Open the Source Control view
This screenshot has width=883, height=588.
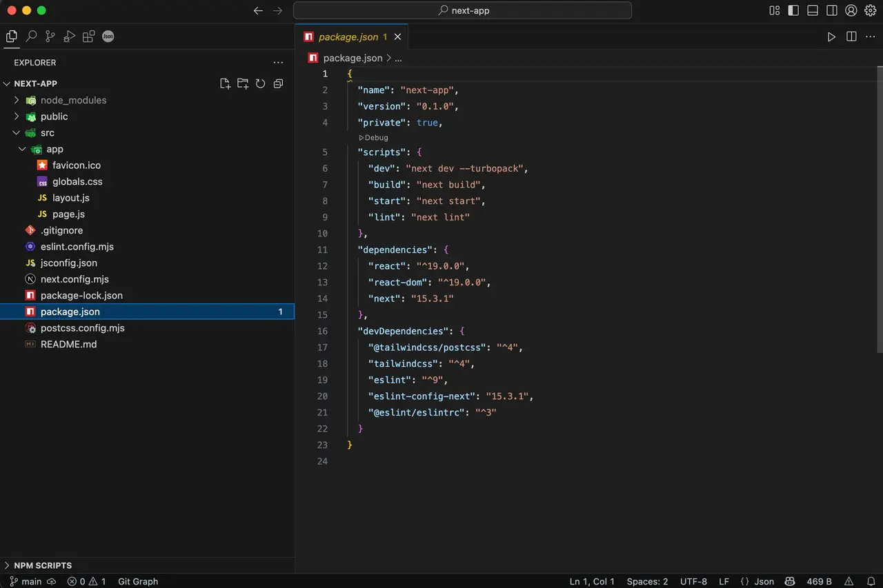(50, 37)
